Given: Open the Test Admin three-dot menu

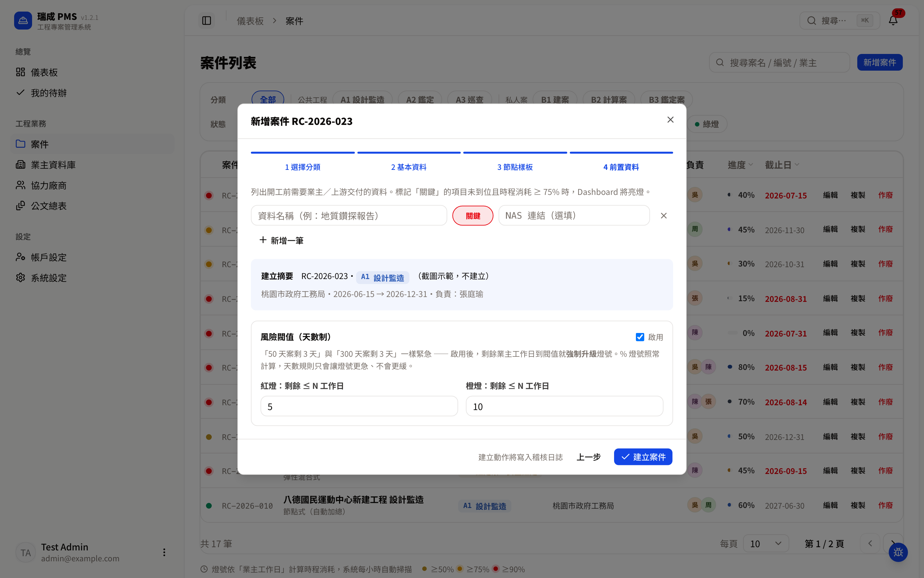Looking at the screenshot, I should coord(164,552).
